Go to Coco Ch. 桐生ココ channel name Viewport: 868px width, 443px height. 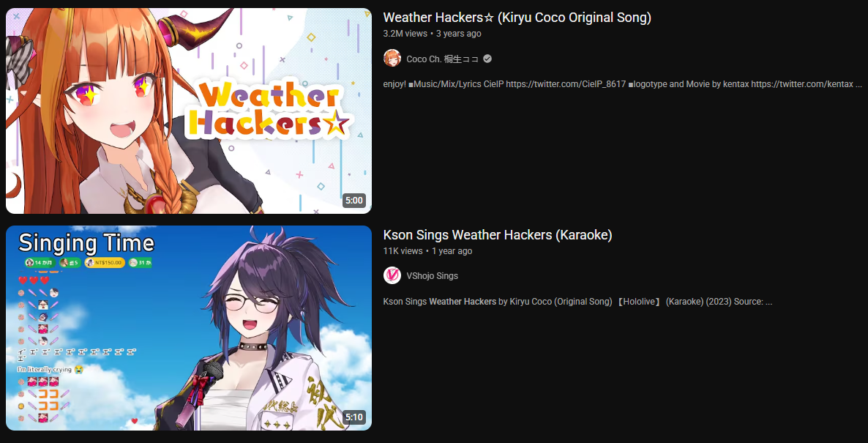point(442,59)
